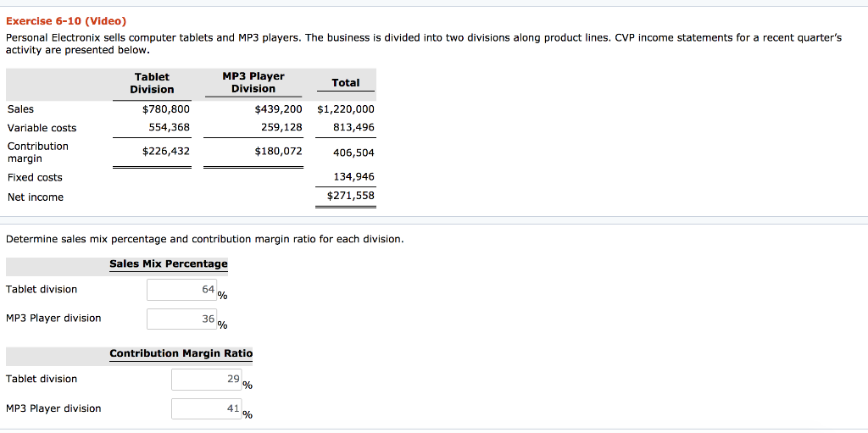The height and width of the screenshot is (433, 868).
Task: Click the fixed costs value 134,946
Action: (353, 177)
